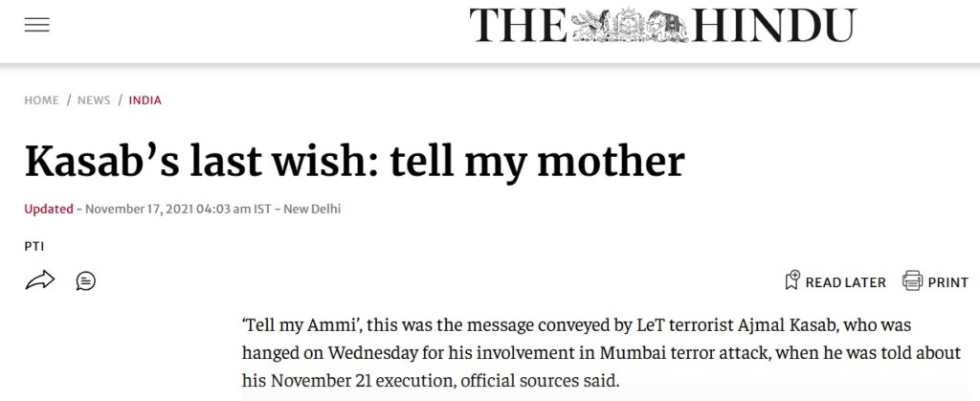Image resolution: width=980 pixels, height=401 pixels.
Task: Click the word "THE" in the masthead
Action: (517, 26)
